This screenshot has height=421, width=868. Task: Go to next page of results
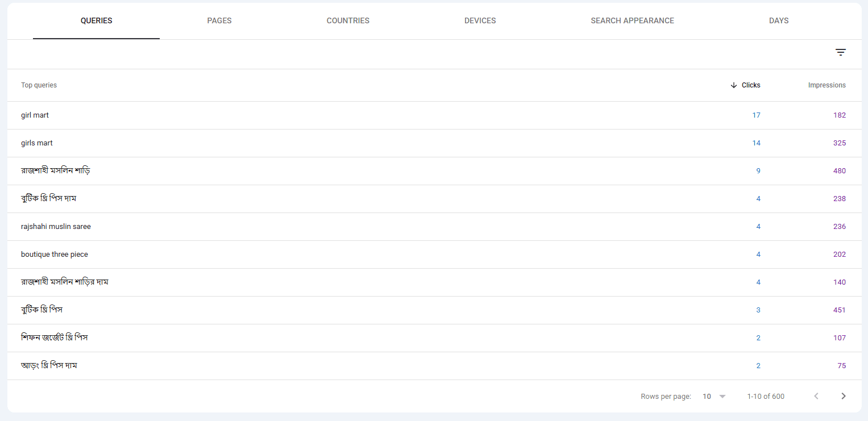(x=844, y=396)
